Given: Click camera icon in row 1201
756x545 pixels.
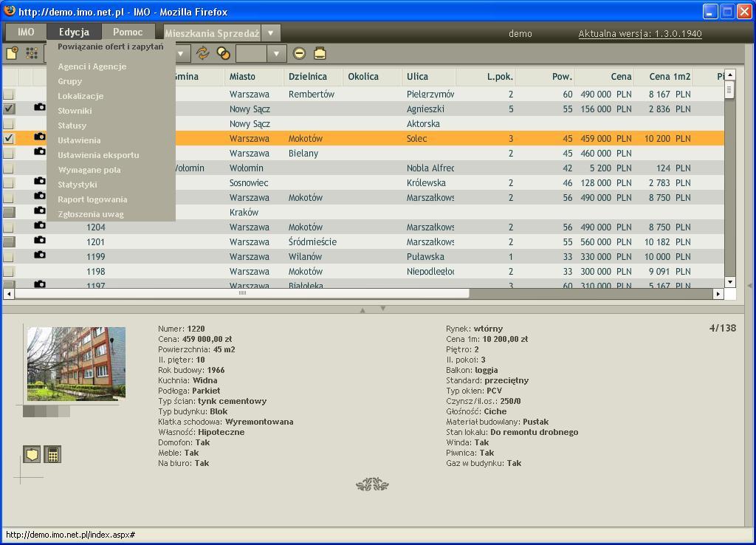Looking at the screenshot, I should click(x=40, y=240).
